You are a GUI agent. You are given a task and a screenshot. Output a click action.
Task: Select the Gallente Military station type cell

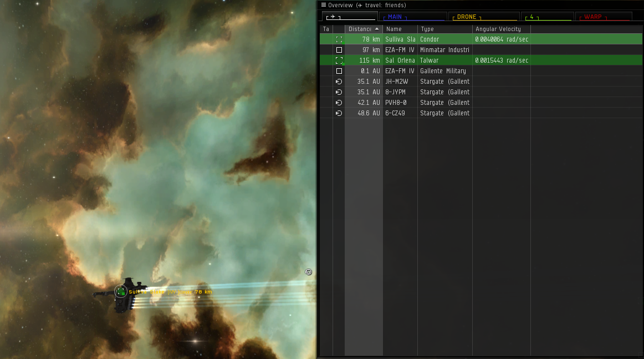click(443, 71)
